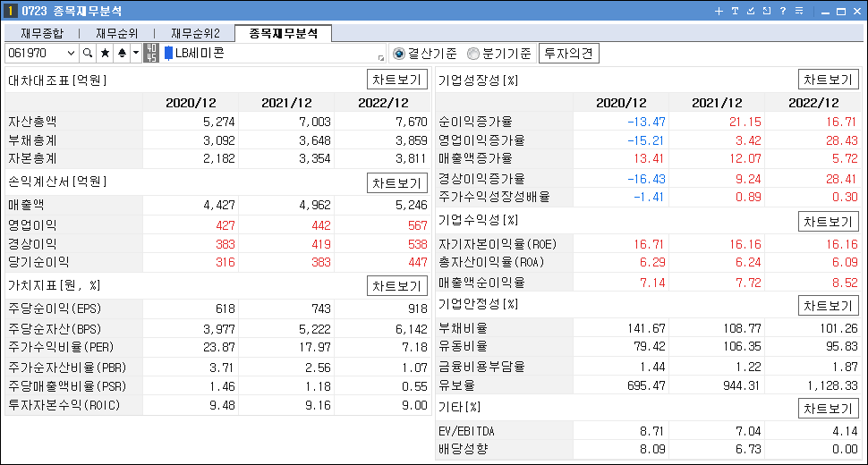Click 유동비율 value 106.35
Viewport: 868px width, 465px height.
coord(743,347)
